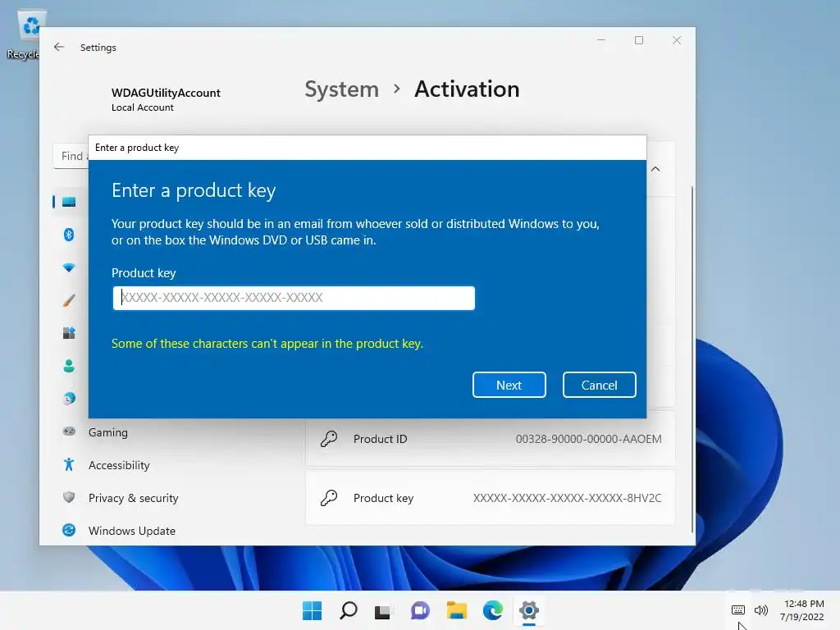Focus the Product key input field
The image size is (840, 630).
[x=294, y=298]
